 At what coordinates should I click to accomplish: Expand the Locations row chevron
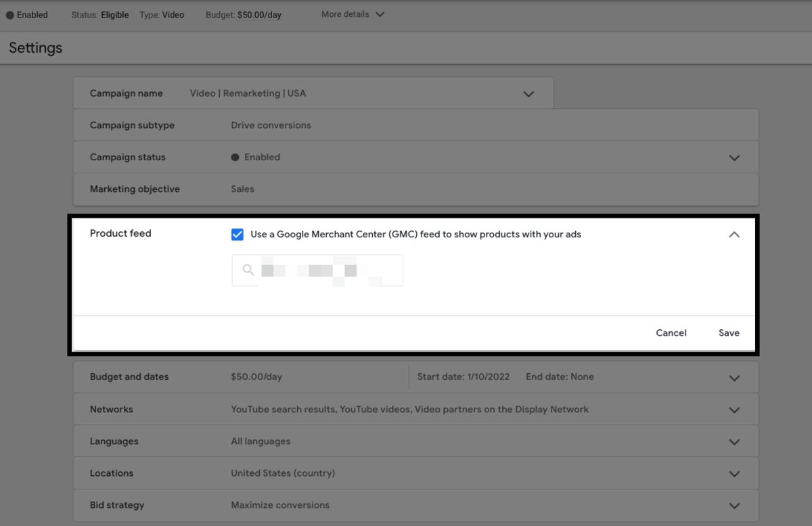coord(734,473)
